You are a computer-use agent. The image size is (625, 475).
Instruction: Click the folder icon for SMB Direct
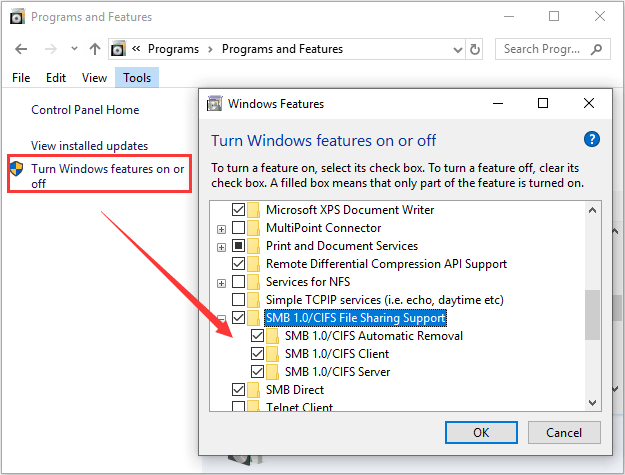pyautogui.click(x=254, y=389)
